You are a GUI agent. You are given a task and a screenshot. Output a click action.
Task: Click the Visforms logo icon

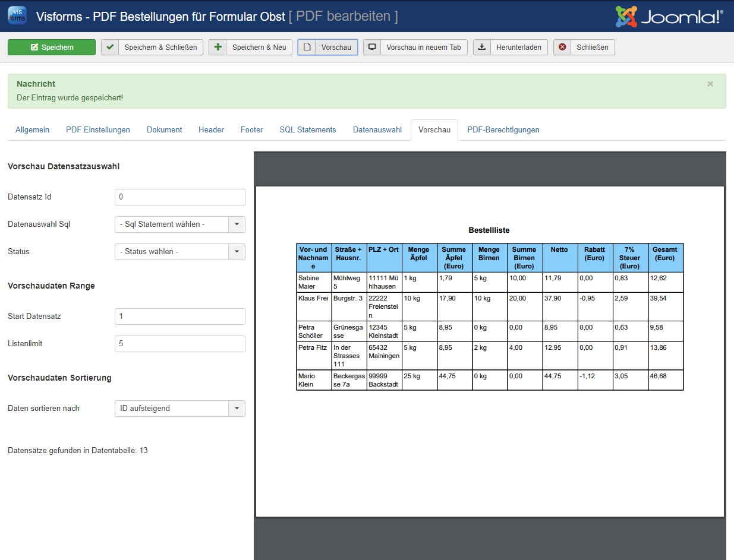(17, 15)
